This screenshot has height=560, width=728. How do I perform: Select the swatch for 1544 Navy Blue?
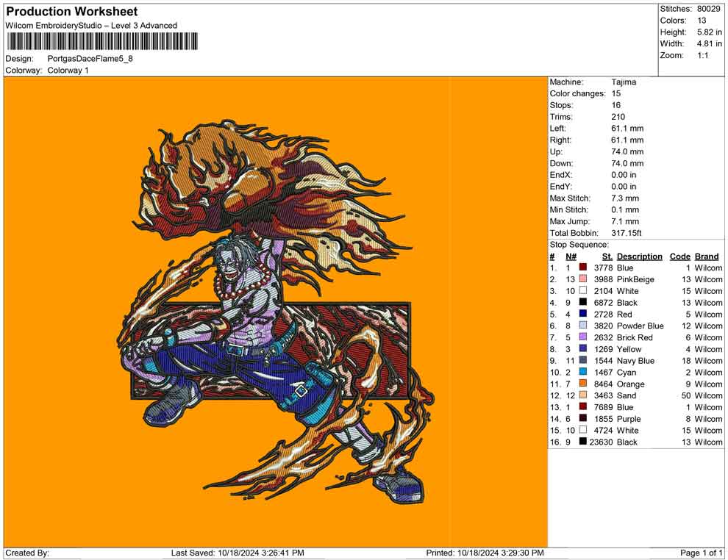point(582,360)
